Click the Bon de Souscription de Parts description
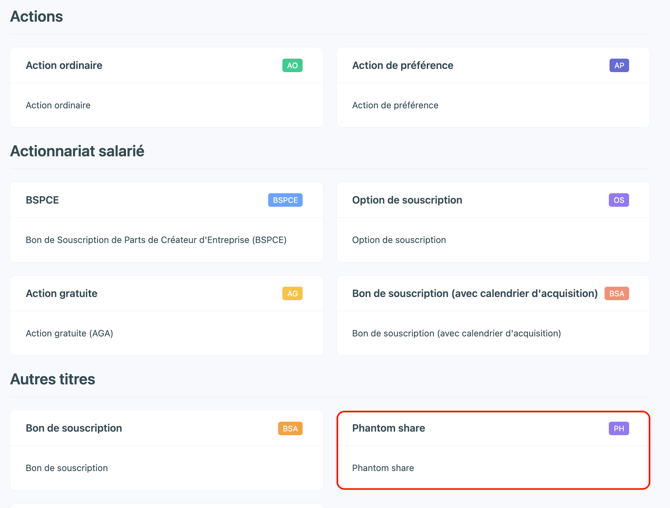 pyautogui.click(x=156, y=240)
